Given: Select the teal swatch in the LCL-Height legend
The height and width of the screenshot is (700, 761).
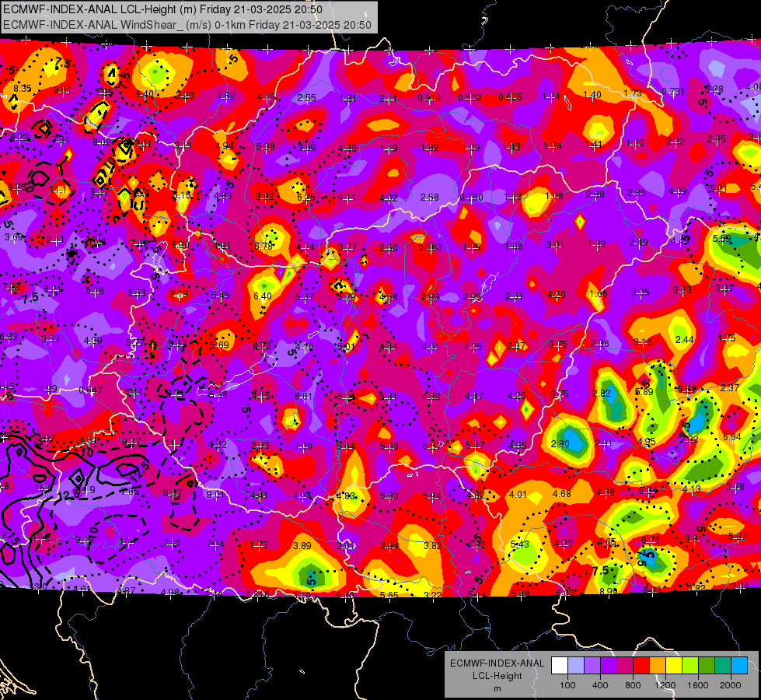Looking at the screenshot, I should coord(723,666).
